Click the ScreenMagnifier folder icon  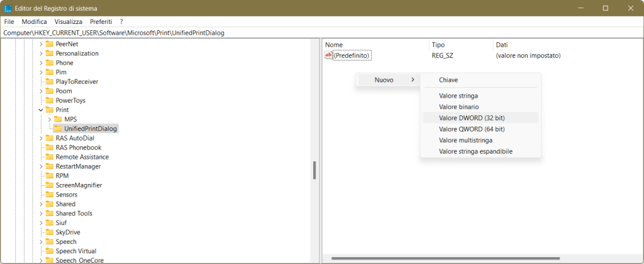pos(50,185)
